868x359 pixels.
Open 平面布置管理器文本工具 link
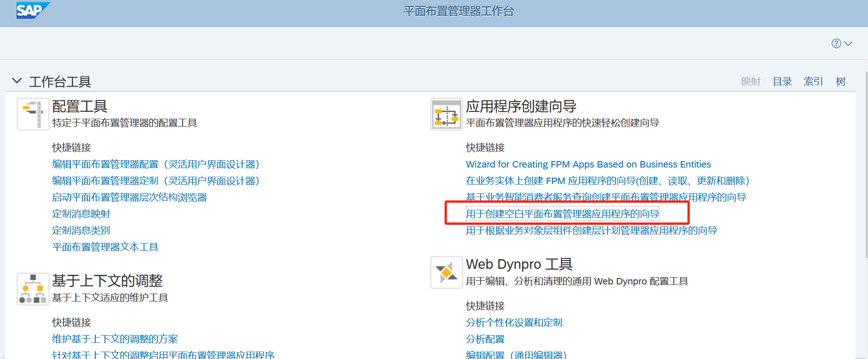[105, 247]
